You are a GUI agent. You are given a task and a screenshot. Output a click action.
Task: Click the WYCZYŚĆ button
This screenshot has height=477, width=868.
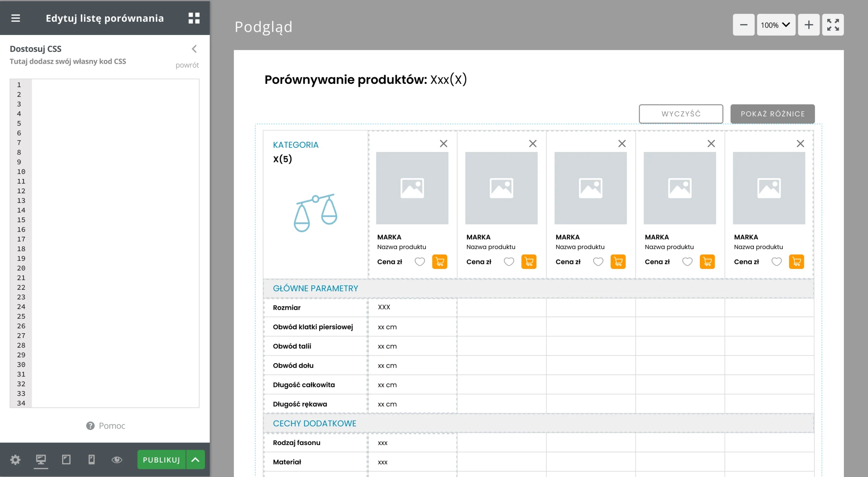pos(681,114)
